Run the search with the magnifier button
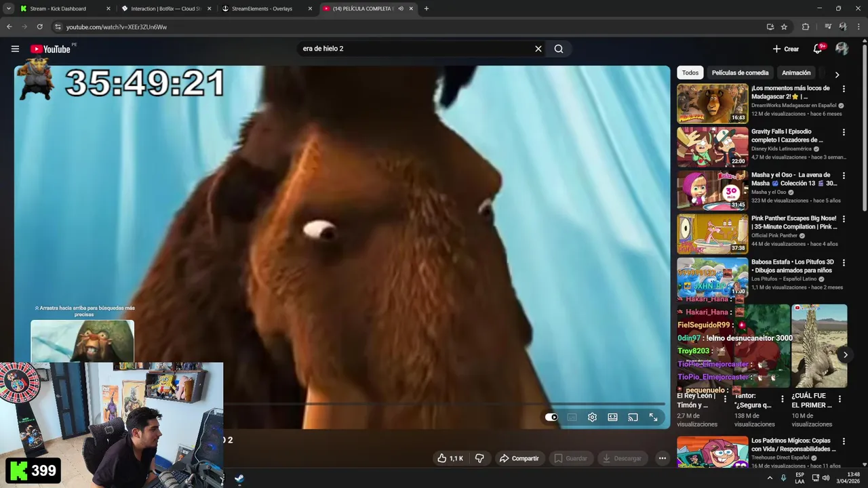 pyautogui.click(x=559, y=49)
